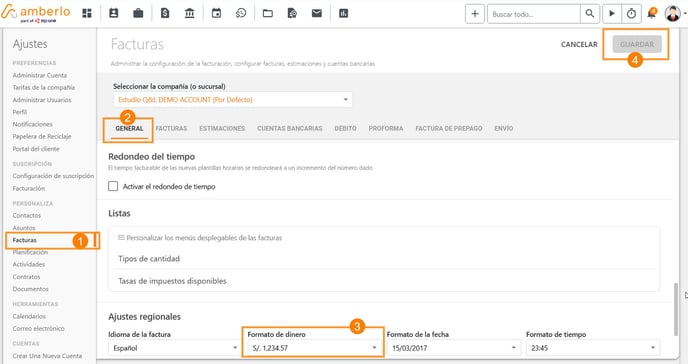This screenshot has height=364, width=688.
Task: Open Administrar Cuenta in sidebar
Action: click(39, 75)
